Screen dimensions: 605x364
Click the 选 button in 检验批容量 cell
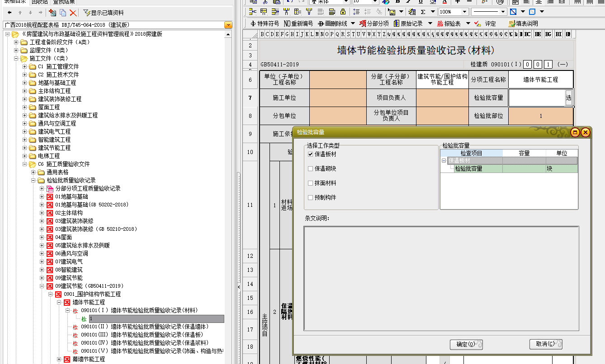[568, 98]
